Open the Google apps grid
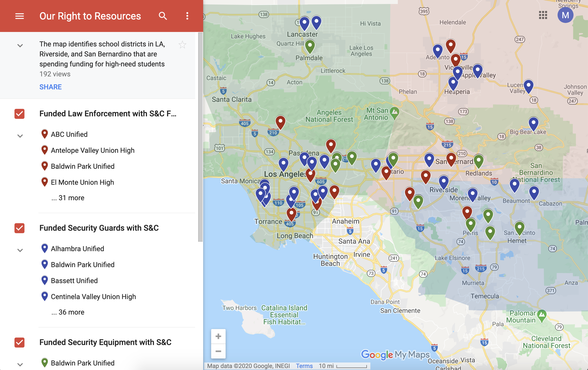Image resolution: width=588 pixels, height=370 pixels. pyautogui.click(x=543, y=15)
